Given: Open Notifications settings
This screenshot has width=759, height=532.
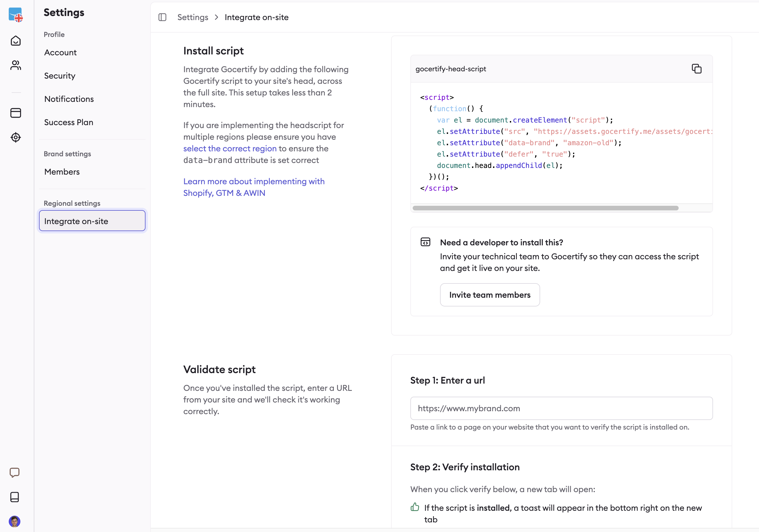Looking at the screenshot, I should [69, 99].
